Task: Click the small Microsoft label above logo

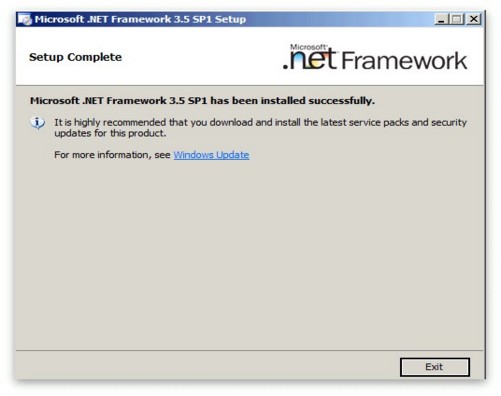Action: click(308, 47)
